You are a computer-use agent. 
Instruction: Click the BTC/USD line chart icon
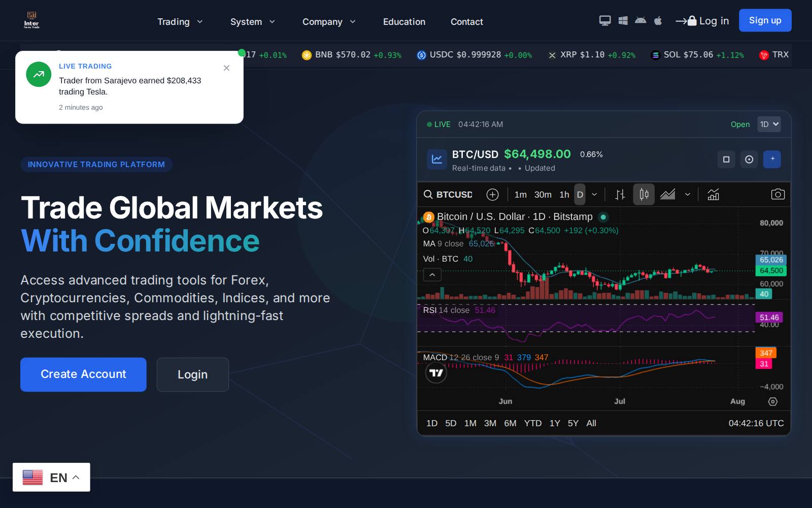436,160
